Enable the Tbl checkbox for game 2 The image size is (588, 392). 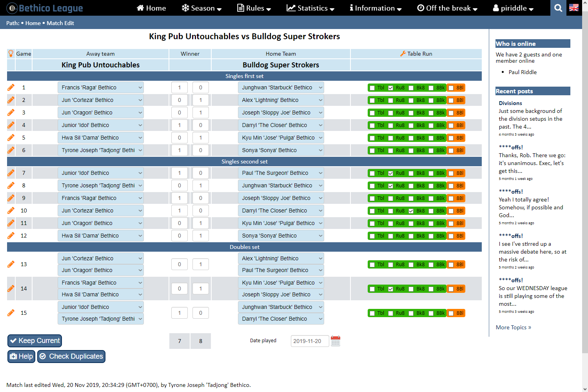(x=372, y=100)
